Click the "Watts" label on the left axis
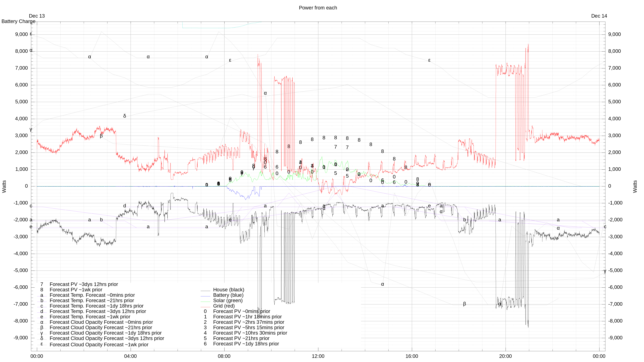 (x=4, y=186)
